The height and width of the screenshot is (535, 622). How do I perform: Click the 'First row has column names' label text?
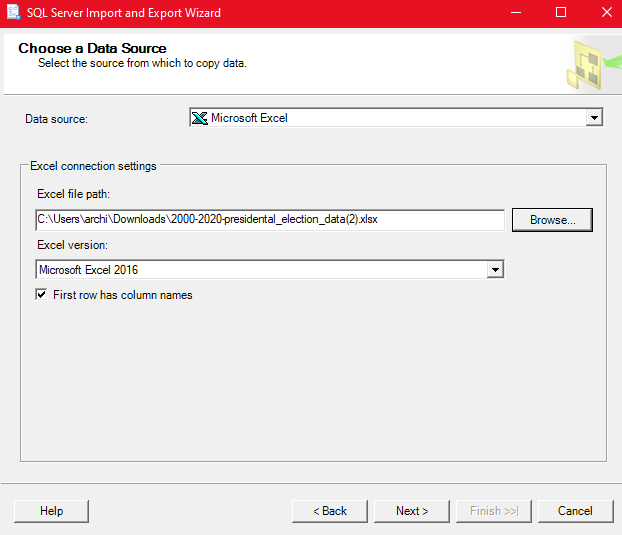point(123,295)
